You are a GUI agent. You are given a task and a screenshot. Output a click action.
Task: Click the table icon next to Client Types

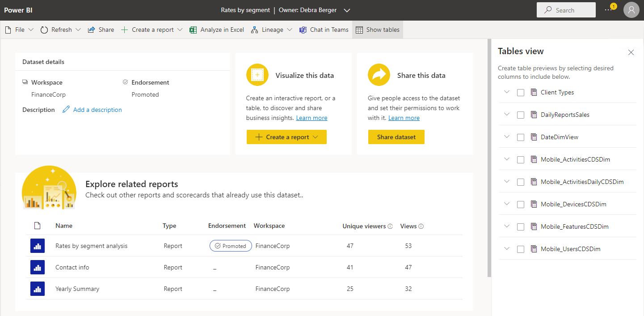click(533, 92)
